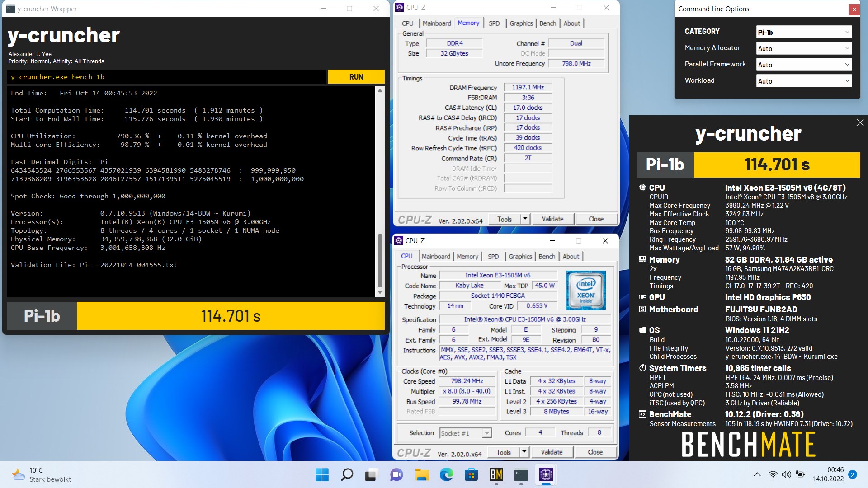
Task: Click the y-cruncher.exe bench 1b command field
Action: 166,77
